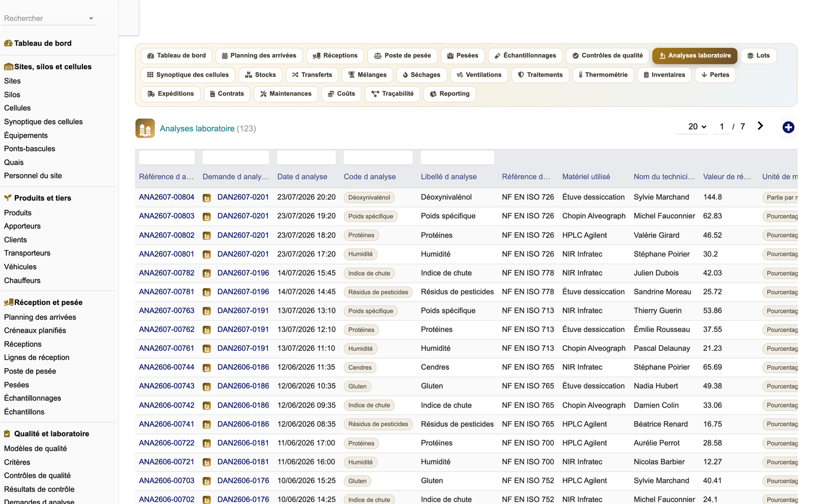The height and width of the screenshot is (504, 815).
Task: Open Modèles de qualité in sidebar
Action: click(x=35, y=449)
